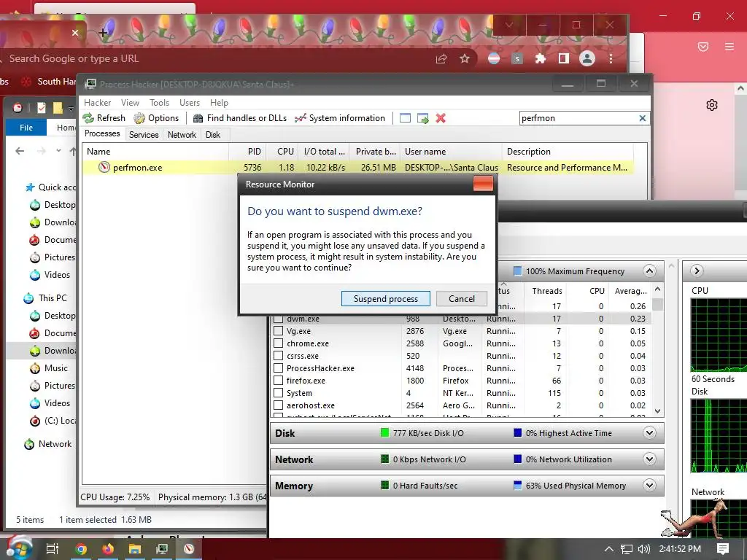Expand the Memory section
The image size is (747, 560).
pos(649,485)
